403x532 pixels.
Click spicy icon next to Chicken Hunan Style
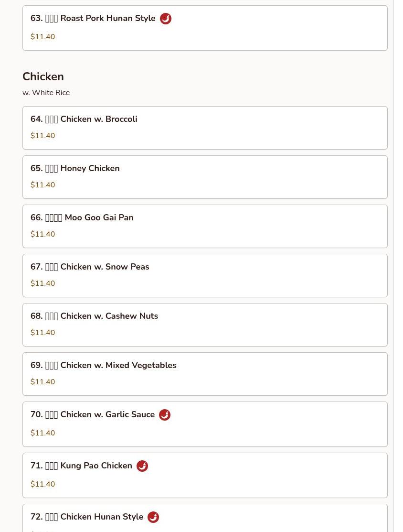point(154,517)
